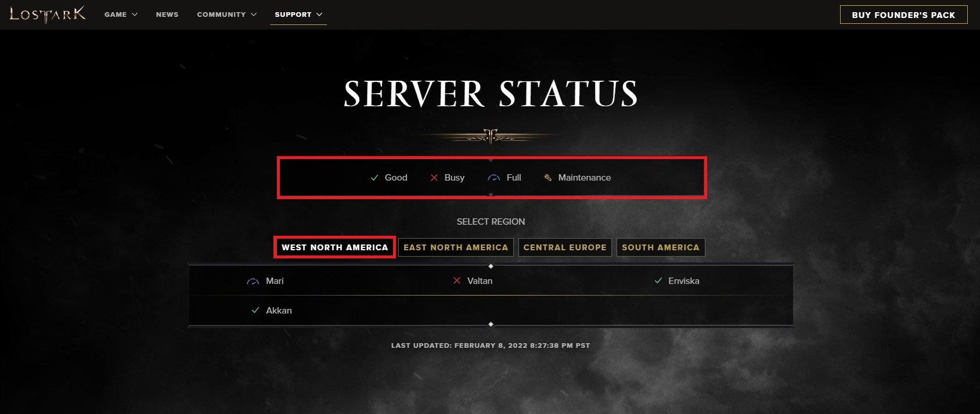This screenshot has width=980, height=414.
Task: Open the GAME navigation menu
Action: point(121,15)
